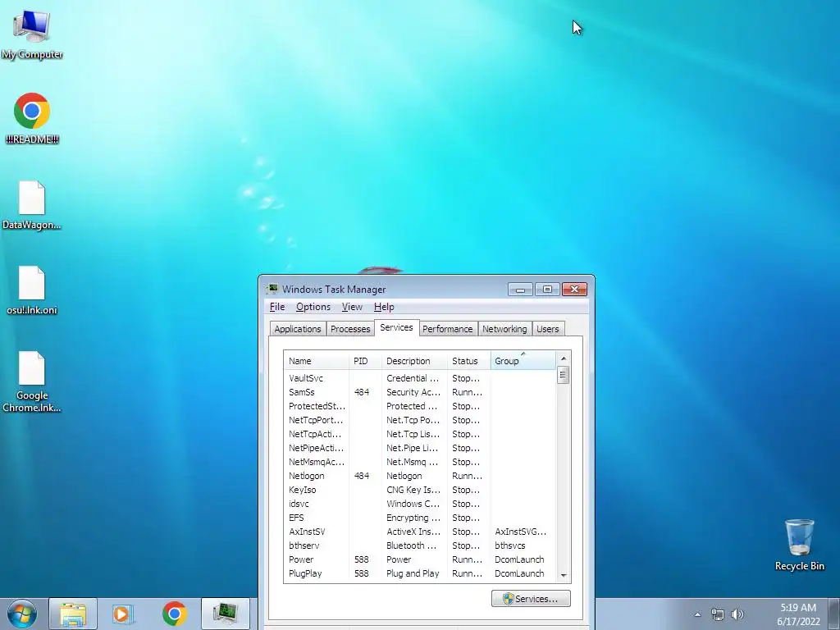Select the Services tab
Screen dimensions: 840x630
click(x=396, y=327)
